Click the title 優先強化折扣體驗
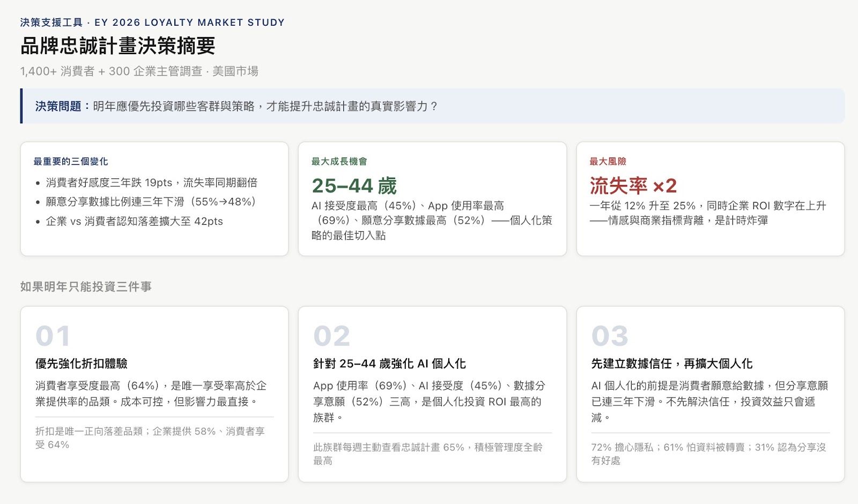 (x=82, y=364)
